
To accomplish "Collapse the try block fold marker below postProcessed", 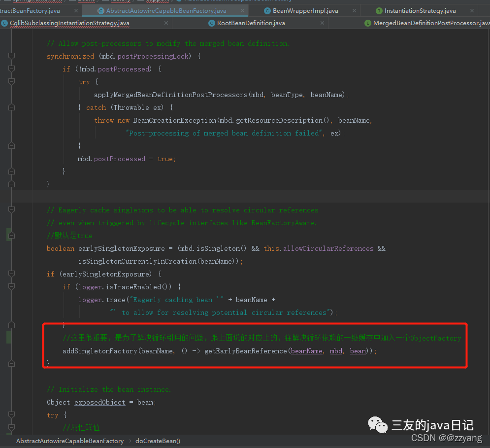I will (11, 82).
